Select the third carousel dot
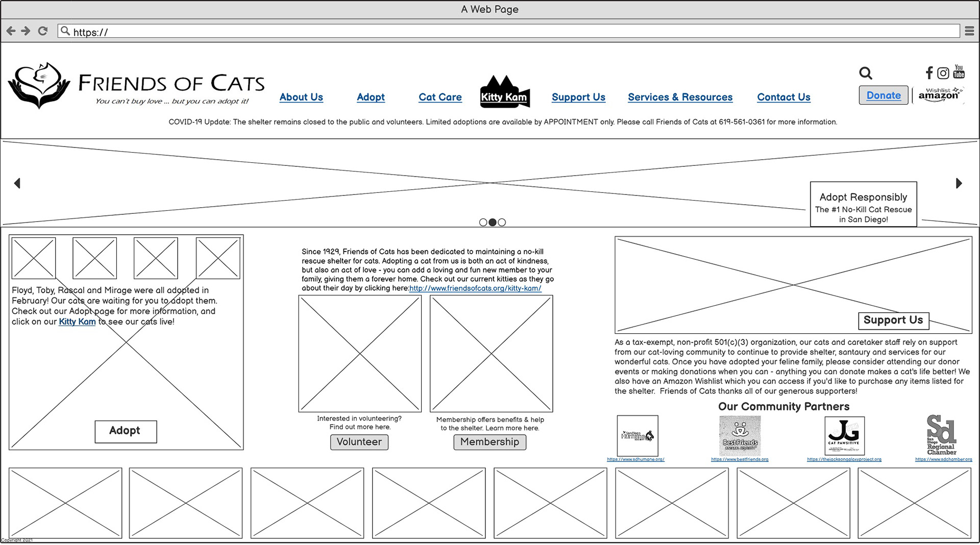 (502, 222)
